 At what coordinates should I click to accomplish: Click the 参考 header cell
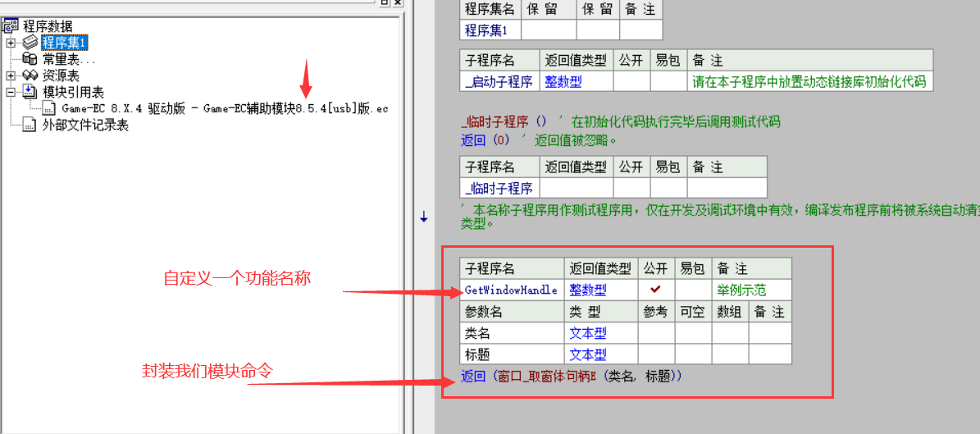(656, 312)
